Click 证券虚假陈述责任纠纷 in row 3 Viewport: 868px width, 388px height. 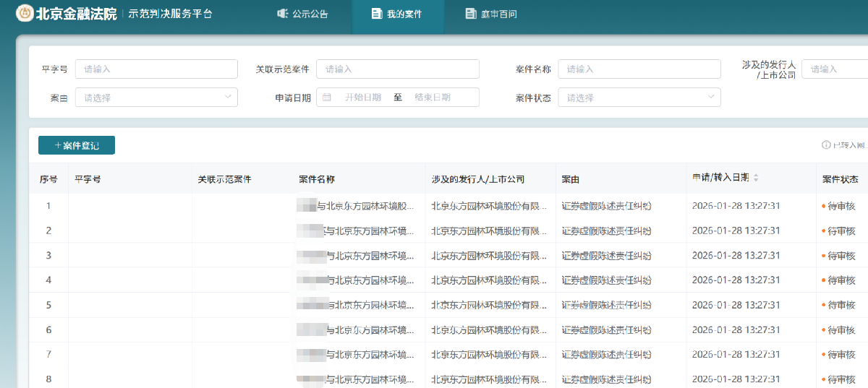pyautogui.click(x=606, y=256)
